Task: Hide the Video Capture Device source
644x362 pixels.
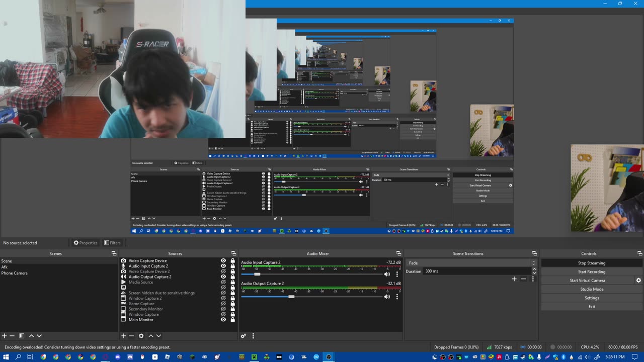Action: pos(223,261)
